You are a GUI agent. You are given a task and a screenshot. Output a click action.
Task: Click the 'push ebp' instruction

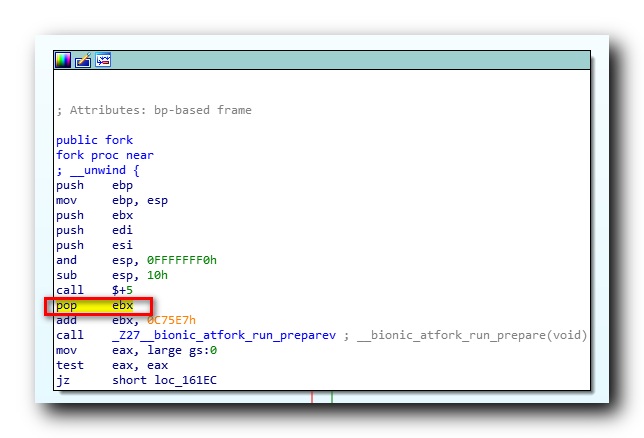pos(94,185)
